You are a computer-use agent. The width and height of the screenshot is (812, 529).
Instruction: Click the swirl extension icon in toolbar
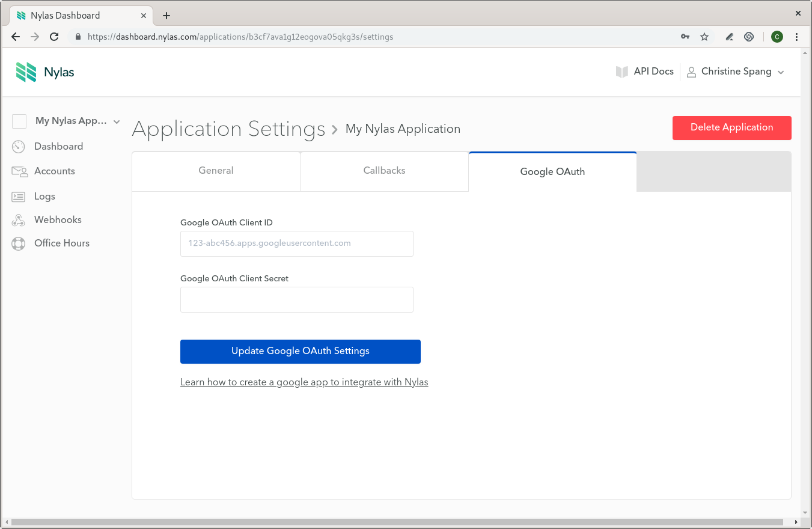[749, 37]
